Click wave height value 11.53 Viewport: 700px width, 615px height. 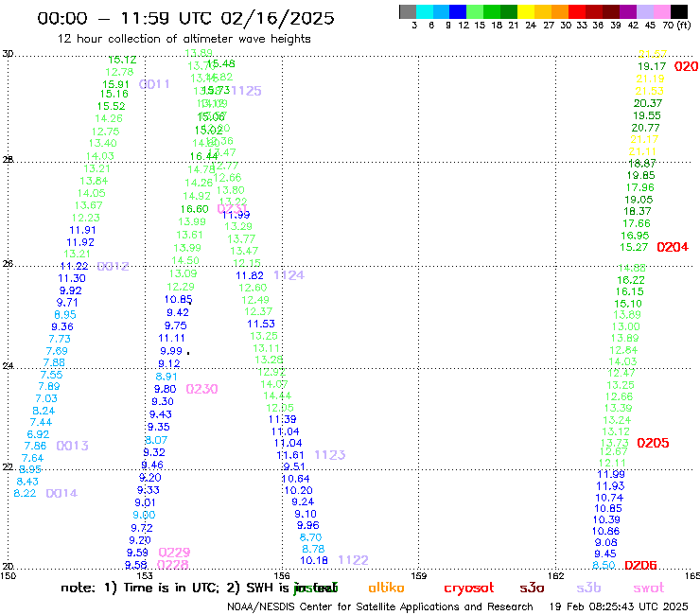pos(261,324)
